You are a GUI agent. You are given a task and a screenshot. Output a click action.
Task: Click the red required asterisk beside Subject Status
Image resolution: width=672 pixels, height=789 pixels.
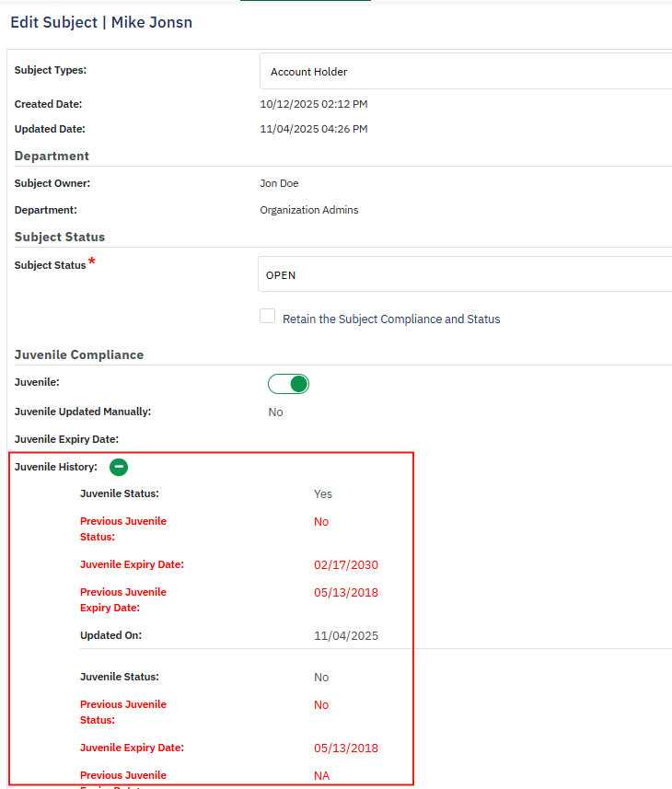click(x=92, y=263)
